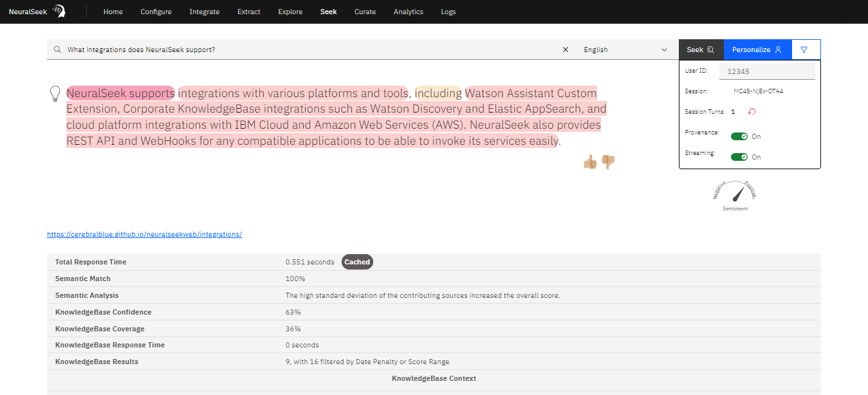Click the KnowledgeBase Results value text
Viewport: 868px width, 395px height.
[x=367, y=362]
